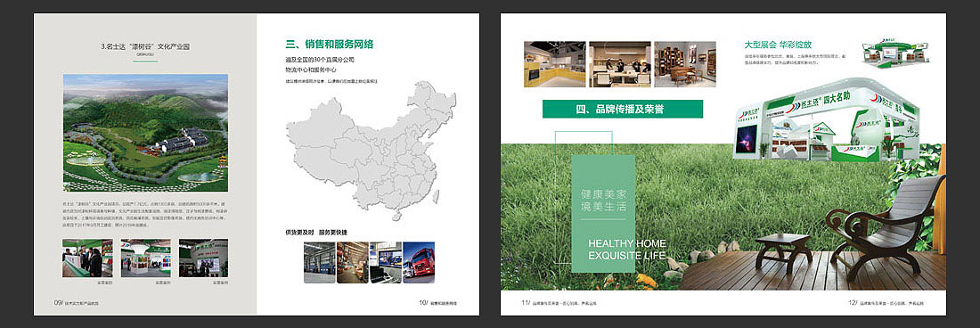Click the warehouse interior thumbnail
Image resolution: width=980 pixels, height=328 pixels.
click(319, 262)
